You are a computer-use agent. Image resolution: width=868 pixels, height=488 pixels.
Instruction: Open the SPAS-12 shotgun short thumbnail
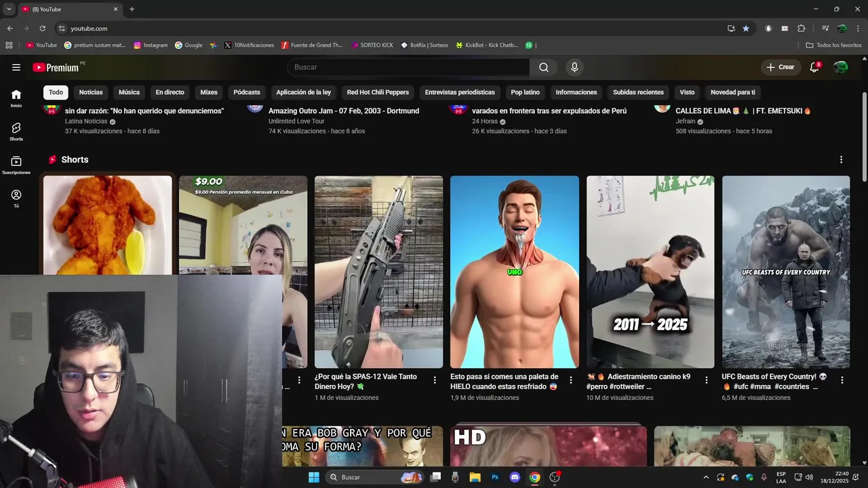coord(378,272)
